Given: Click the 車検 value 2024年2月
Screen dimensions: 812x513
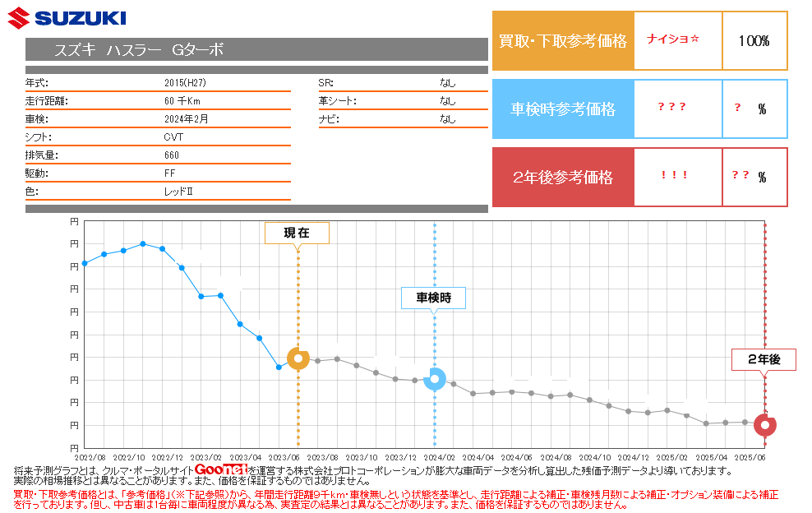Looking at the screenshot, I should coord(186,119).
